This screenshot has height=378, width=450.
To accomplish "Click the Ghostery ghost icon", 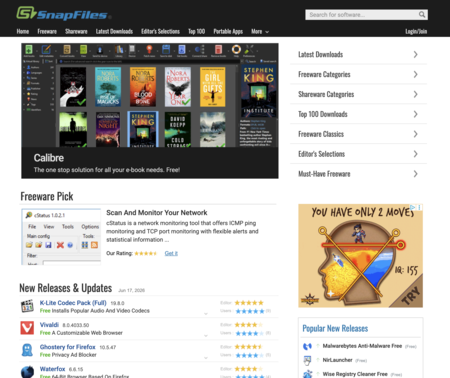I will [x=27, y=350].
